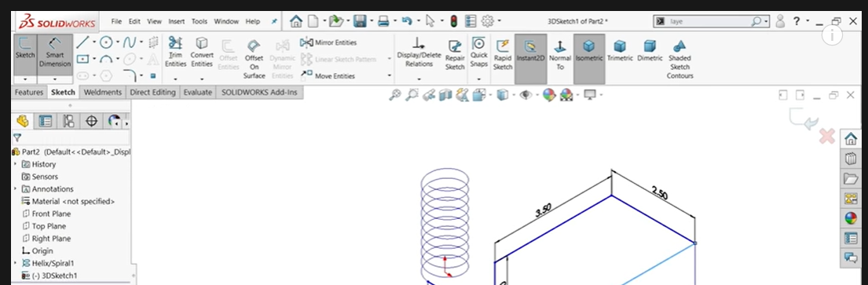Viewport: 868px width, 285px height.
Task: Activate the Rapid Sketch tool
Action: point(502,54)
